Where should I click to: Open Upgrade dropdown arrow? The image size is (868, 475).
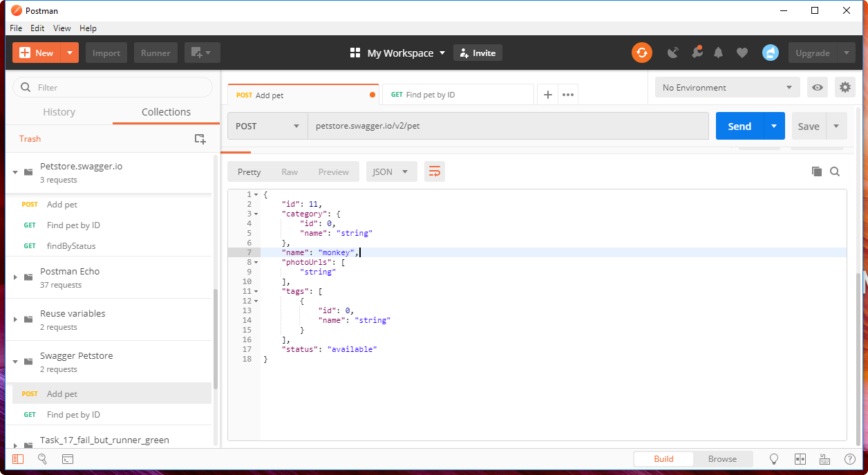pos(847,53)
